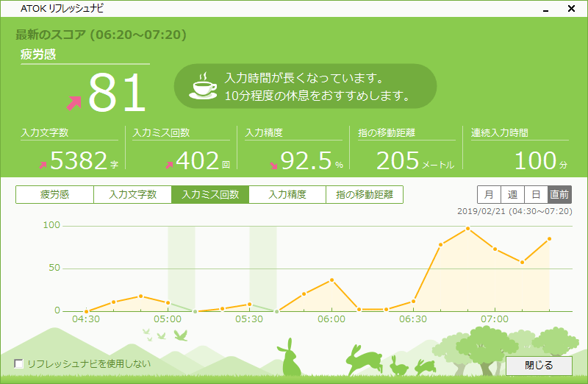Check リフレッシュナビを使用しない checkbox

coord(18,363)
